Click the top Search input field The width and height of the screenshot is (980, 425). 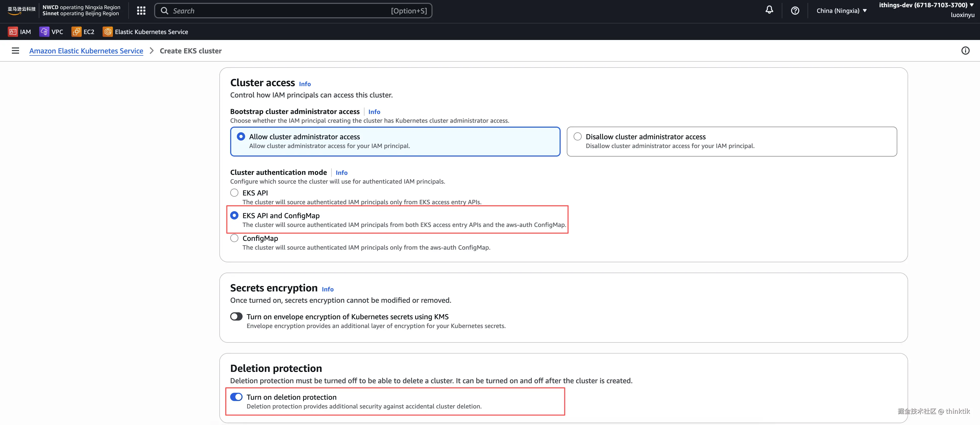(281, 11)
